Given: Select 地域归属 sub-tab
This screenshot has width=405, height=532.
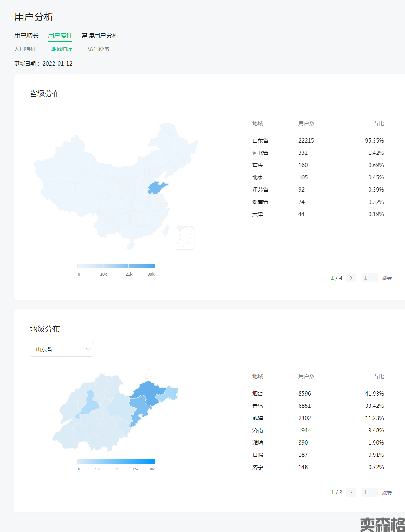Looking at the screenshot, I should pos(62,49).
